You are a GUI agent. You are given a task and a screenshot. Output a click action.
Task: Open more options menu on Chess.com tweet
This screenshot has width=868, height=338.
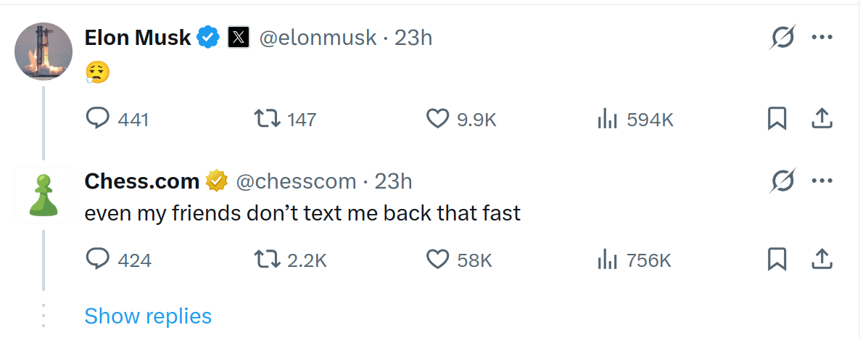(822, 181)
